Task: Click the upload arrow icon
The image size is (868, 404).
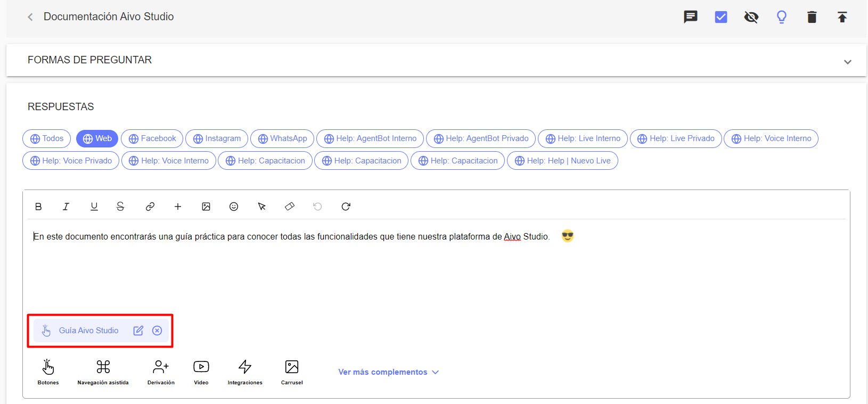Action: (842, 17)
